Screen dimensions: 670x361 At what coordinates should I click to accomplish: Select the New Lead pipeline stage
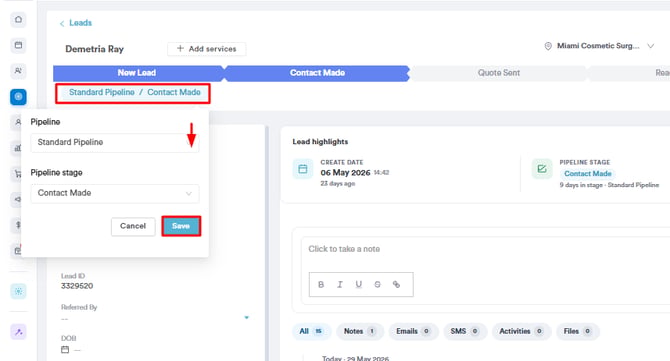(x=138, y=73)
